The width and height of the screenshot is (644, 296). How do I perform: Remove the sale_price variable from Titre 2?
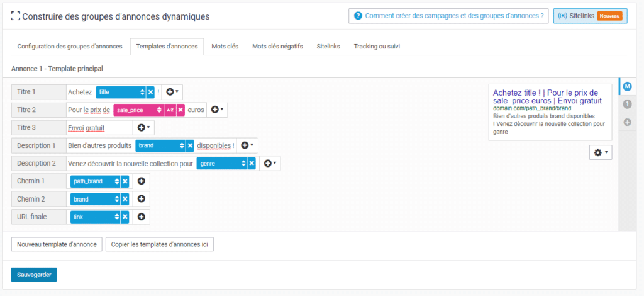pos(180,110)
